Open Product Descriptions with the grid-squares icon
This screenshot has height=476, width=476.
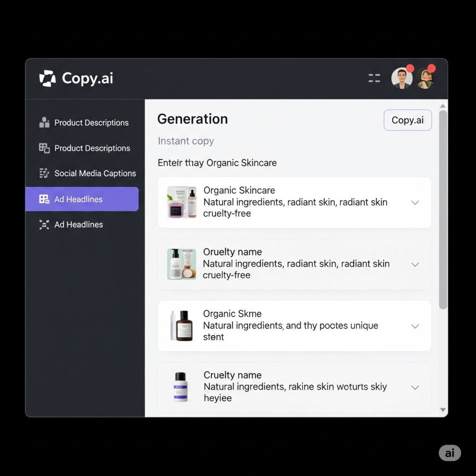[x=85, y=148]
